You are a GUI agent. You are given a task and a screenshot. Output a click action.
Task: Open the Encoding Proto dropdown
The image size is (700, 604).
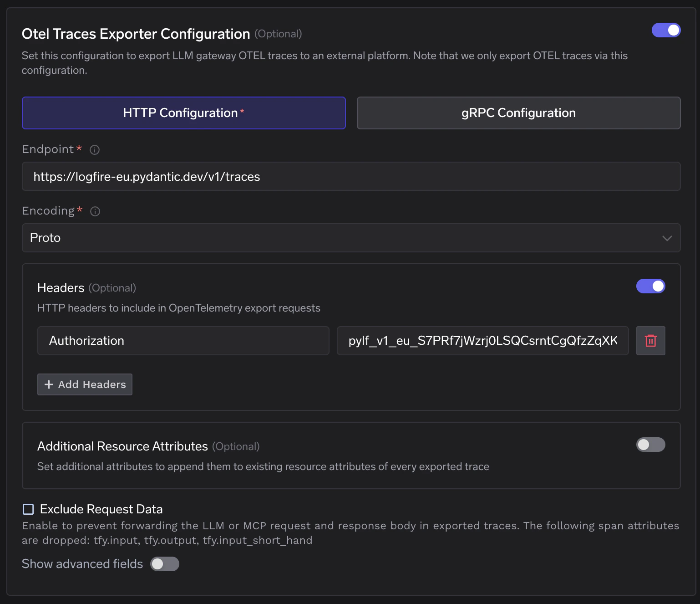(351, 238)
